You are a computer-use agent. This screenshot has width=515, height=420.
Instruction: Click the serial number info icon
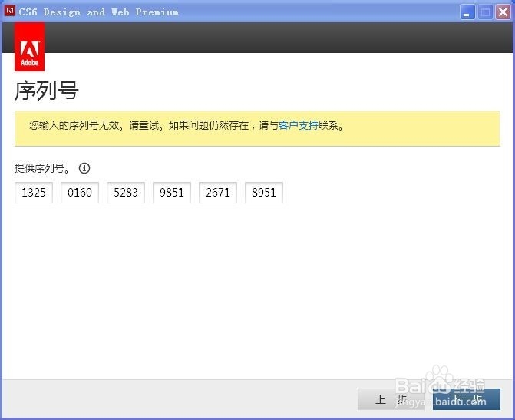coord(84,168)
